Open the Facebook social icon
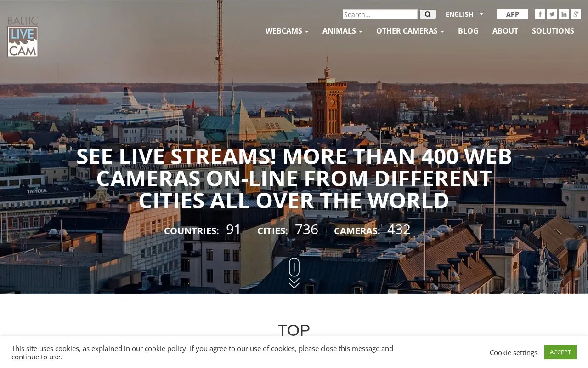 540,14
